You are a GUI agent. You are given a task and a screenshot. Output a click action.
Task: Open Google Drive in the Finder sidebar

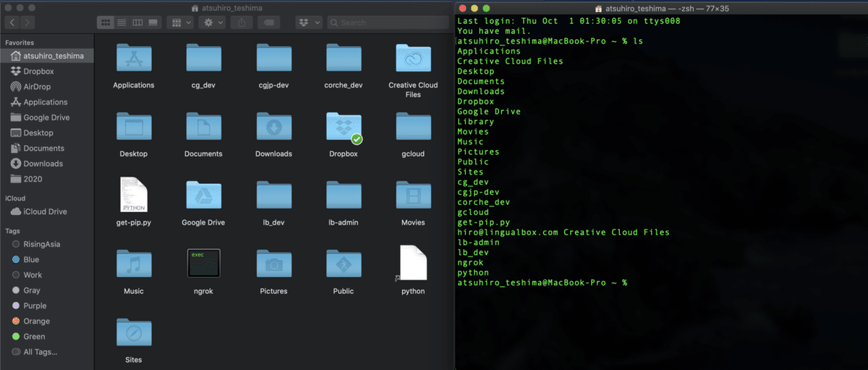47,117
